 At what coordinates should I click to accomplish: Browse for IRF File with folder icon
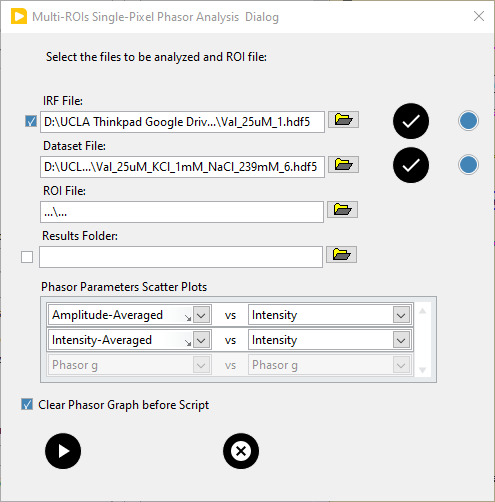pyautogui.click(x=343, y=120)
